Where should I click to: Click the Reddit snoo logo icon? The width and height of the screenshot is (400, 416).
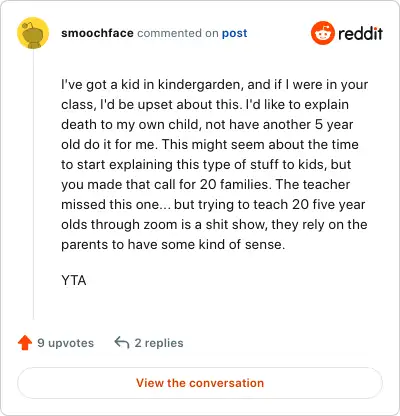[x=322, y=33]
